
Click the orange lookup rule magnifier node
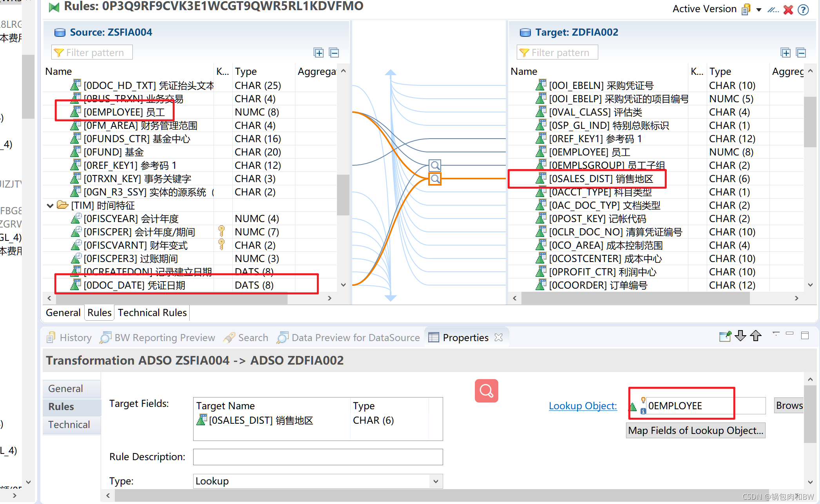point(435,179)
